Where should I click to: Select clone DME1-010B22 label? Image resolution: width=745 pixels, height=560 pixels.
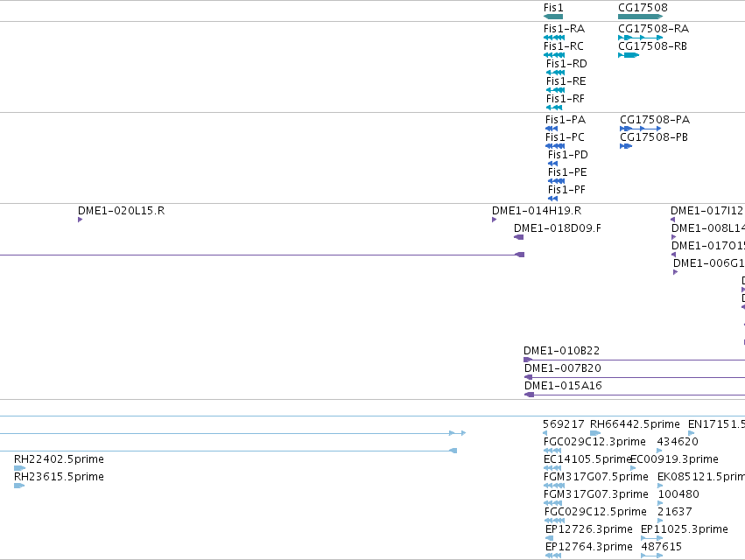pyautogui.click(x=562, y=351)
